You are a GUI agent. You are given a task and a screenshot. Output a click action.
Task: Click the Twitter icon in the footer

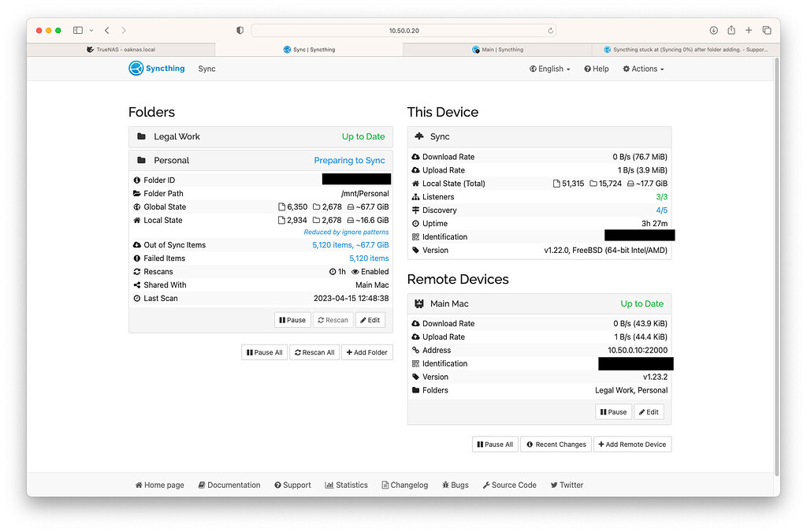tap(553, 485)
